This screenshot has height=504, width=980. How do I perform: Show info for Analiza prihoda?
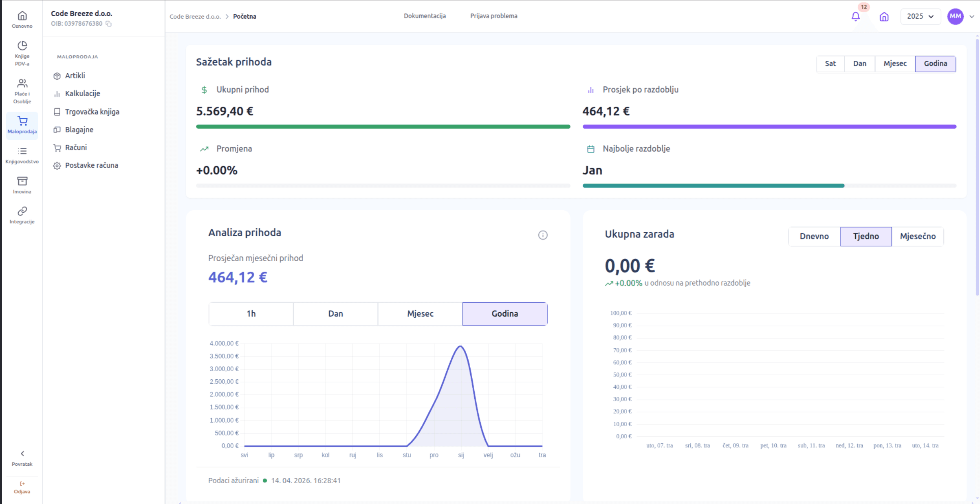(543, 235)
